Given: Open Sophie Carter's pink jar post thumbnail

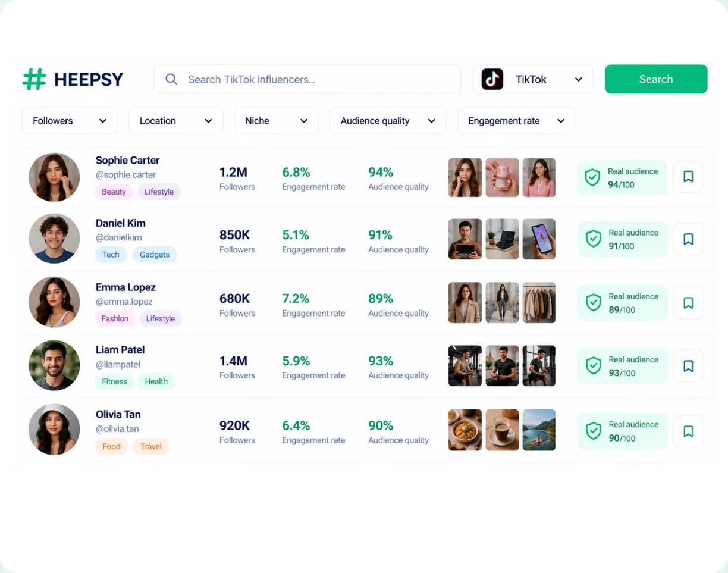Looking at the screenshot, I should tap(502, 177).
